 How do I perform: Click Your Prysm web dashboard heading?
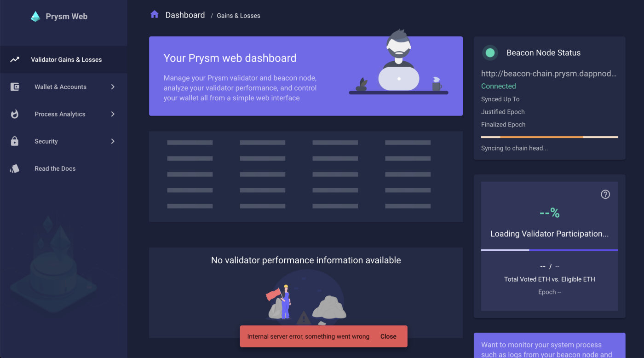230,58
